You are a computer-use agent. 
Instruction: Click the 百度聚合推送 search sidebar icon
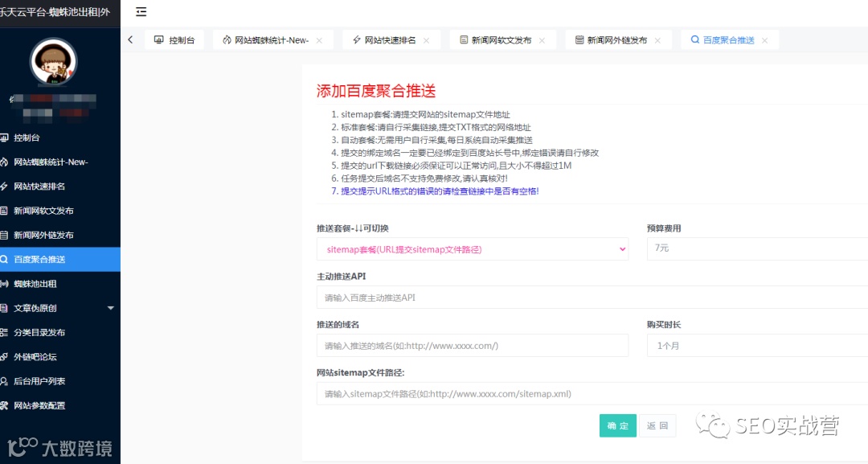(4, 259)
